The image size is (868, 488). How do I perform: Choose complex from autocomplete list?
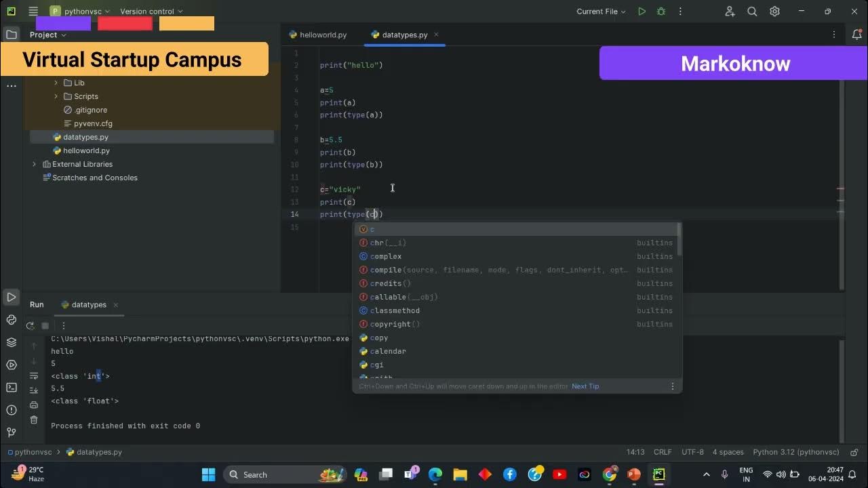point(515,256)
